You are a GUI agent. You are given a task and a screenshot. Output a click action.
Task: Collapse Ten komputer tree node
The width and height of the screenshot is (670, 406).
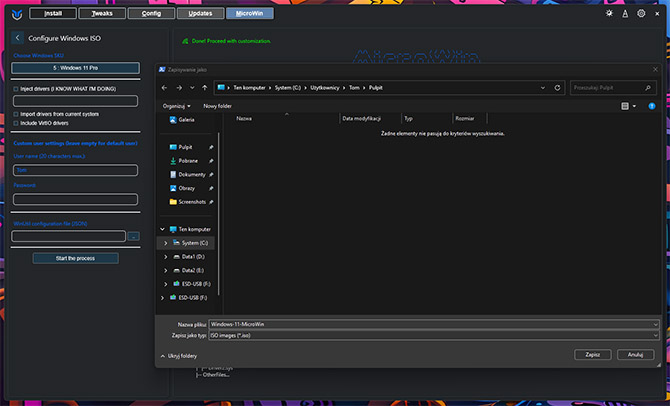[162, 229]
